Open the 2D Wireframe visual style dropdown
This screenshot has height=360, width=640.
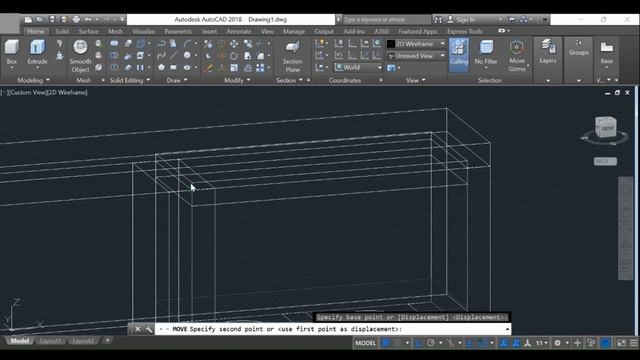click(x=416, y=44)
